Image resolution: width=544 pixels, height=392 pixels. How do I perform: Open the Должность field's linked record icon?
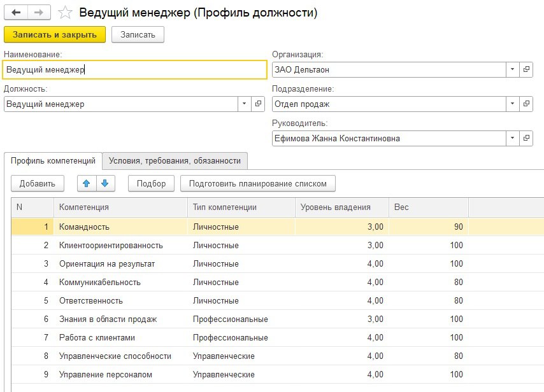pyautogui.click(x=259, y=104)
